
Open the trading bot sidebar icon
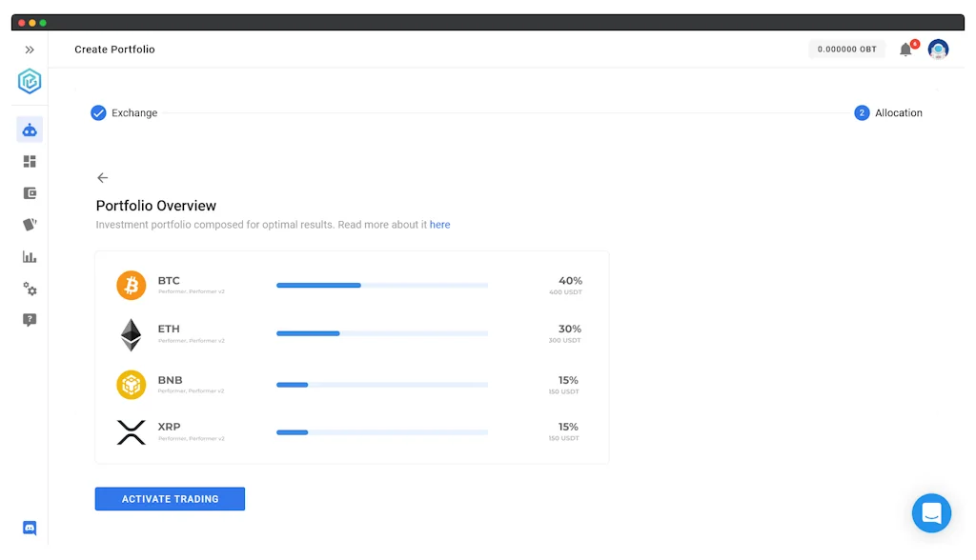tap(30, 130)
